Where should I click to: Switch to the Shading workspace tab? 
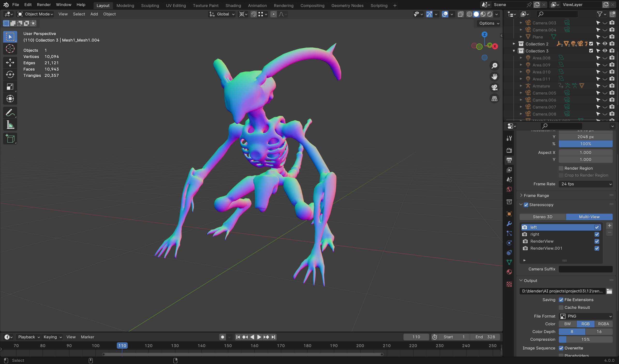coord(233,5)
